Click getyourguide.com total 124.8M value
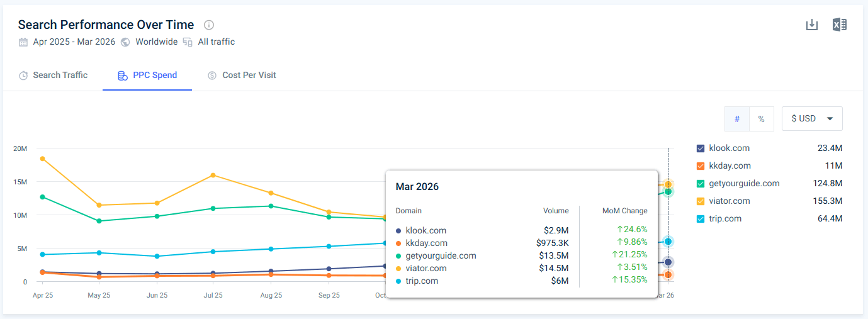Viewport: 868px width, 319px height. coord(828,184)
